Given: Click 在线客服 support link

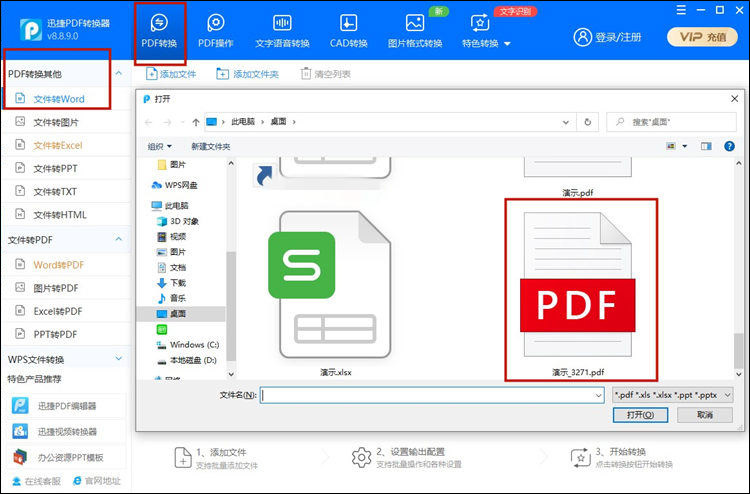Looking at the screenshot, I should tap(37, 481).
